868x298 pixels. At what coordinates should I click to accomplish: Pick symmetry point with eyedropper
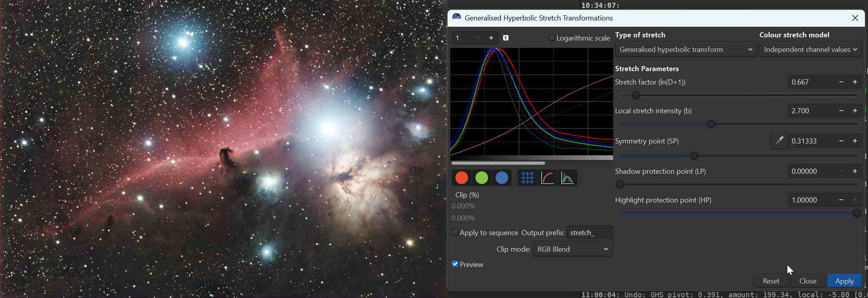point(779,141)
